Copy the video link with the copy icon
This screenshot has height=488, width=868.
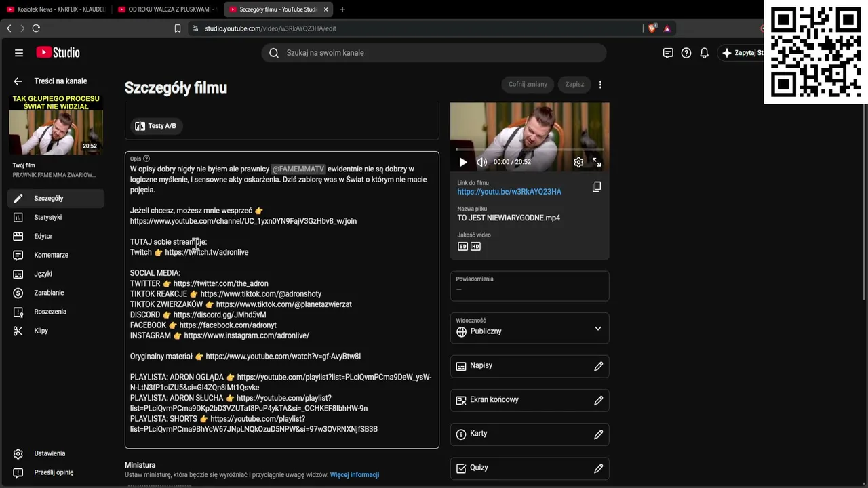point(597,187)
